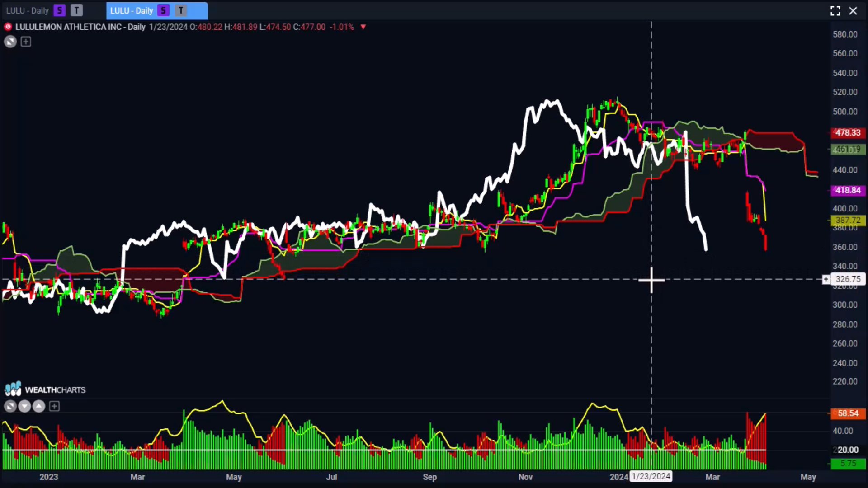
Task: Click the Sep label on the time axis
Action: pyautogui.click(x=430, y=477)
